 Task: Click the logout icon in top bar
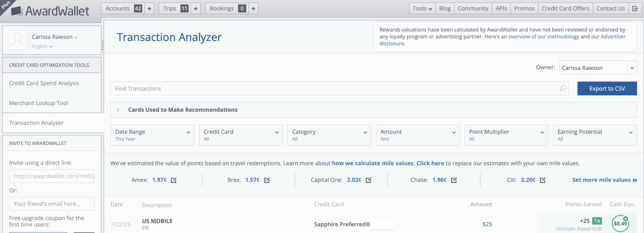[635, 9]
